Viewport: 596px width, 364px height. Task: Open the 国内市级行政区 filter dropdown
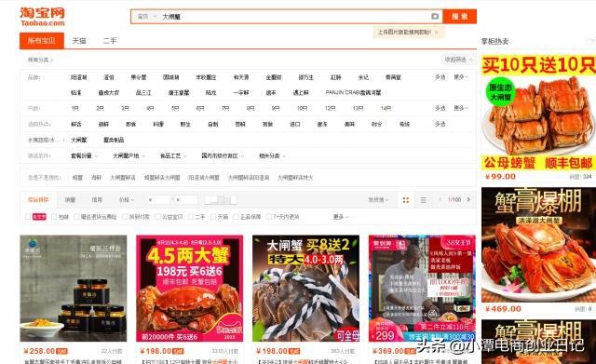pos(223,155)
